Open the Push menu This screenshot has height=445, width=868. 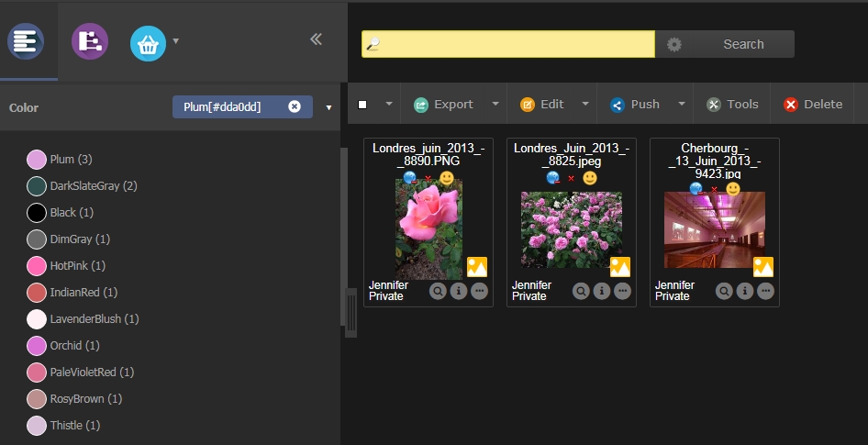pos(635,105)
